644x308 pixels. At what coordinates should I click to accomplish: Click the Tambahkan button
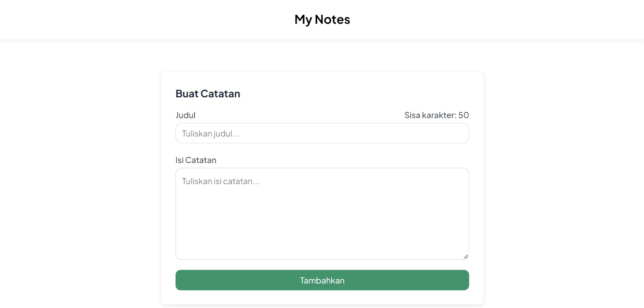[x=322, y=280]
